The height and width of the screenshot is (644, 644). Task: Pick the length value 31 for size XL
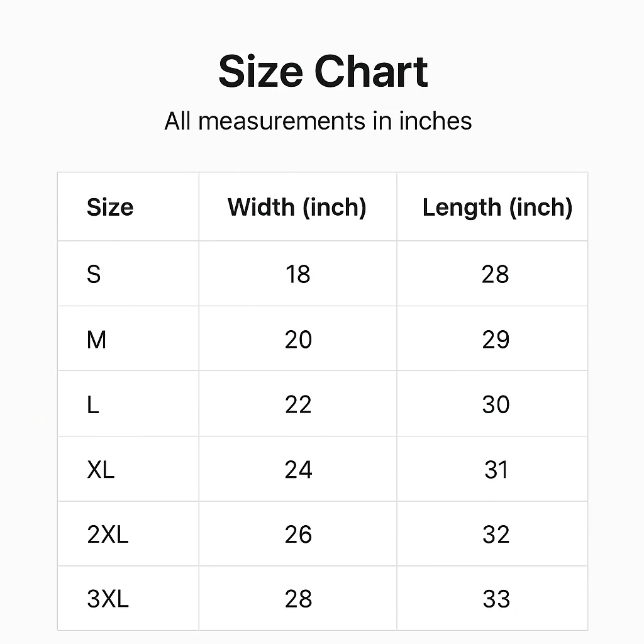[x=496, y=470]
